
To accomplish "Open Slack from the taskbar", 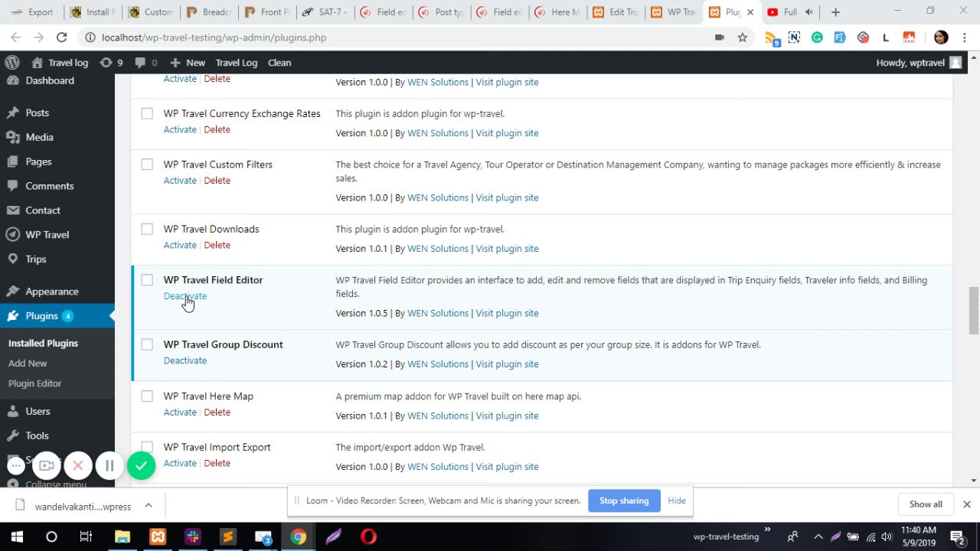I will [192, 537].
